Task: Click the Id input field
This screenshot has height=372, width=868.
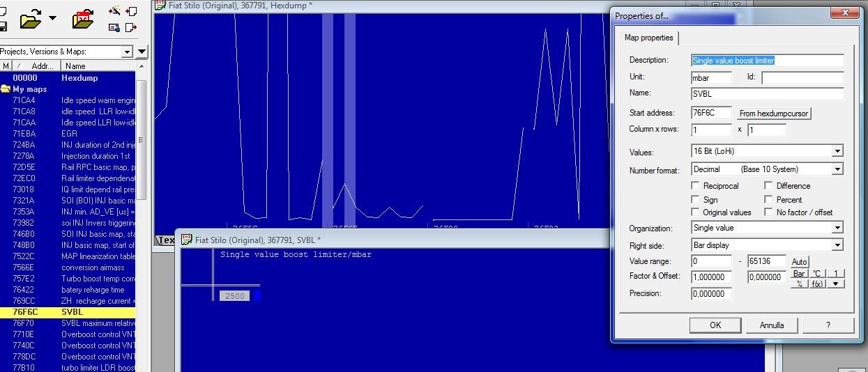Action: (802, 78)
